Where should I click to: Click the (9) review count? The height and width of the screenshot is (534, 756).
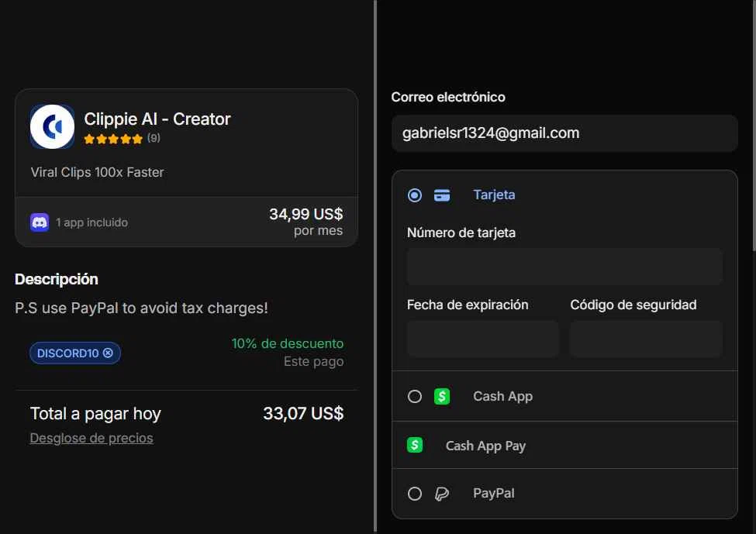[x=154, y=138]
